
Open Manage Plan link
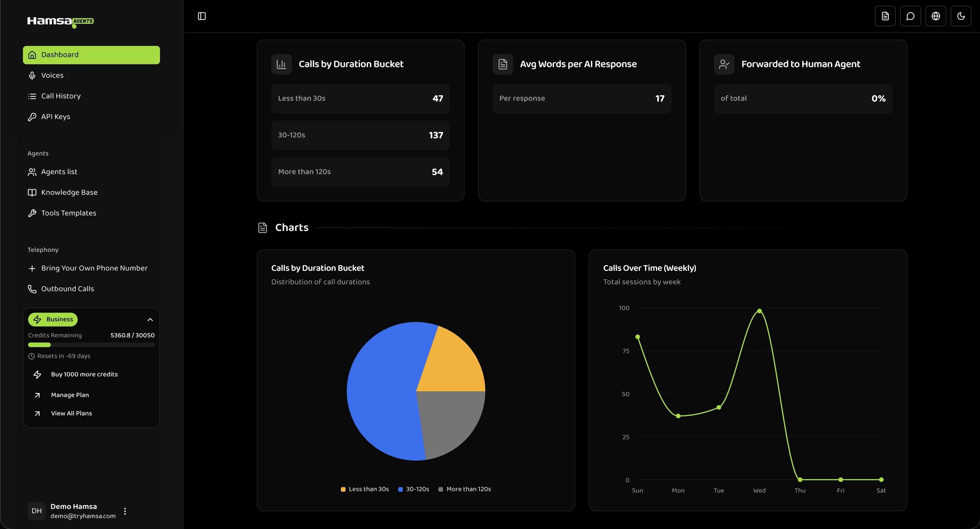pyautogui.click(x=70, y=395)
